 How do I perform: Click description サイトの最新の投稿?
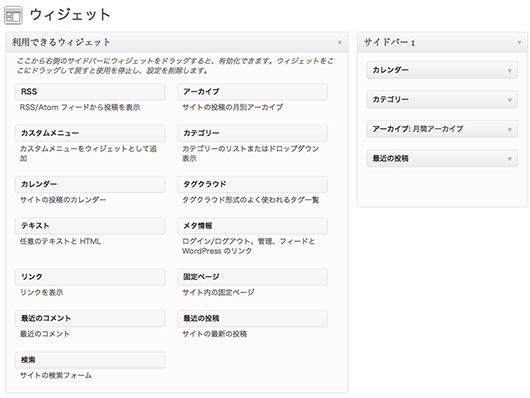coord(215,334)
